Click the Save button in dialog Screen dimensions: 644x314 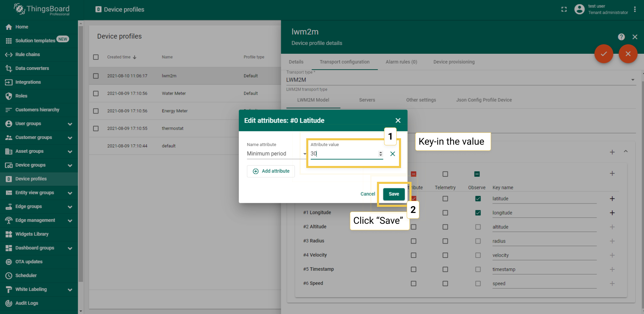(x=394, y=194)
